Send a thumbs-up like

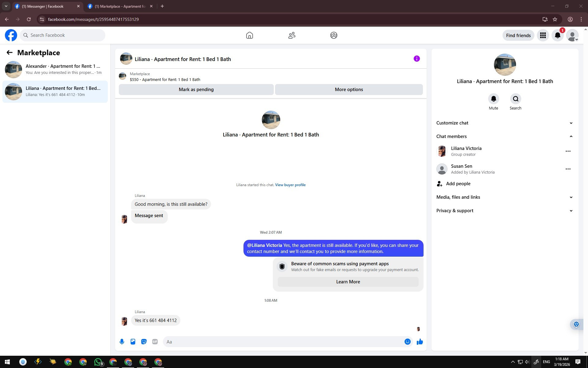coord(420,342)
